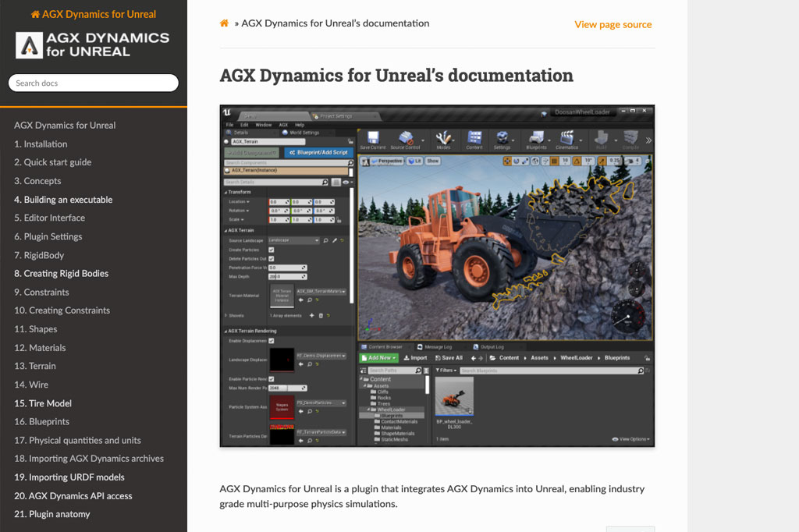Click the Blueprints gamepad icon in the editor toolbar
This screenshot has height=532, width=799.
coord(536,138)
